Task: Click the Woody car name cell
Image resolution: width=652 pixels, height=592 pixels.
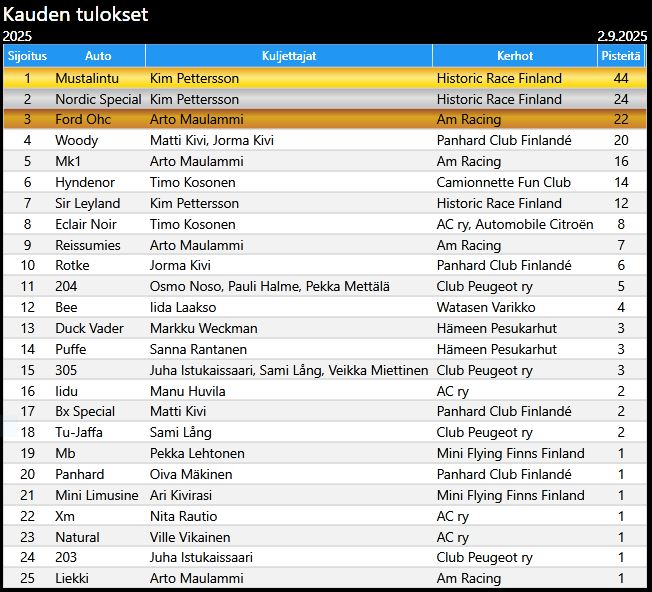Action: click(x=76, y=141)
